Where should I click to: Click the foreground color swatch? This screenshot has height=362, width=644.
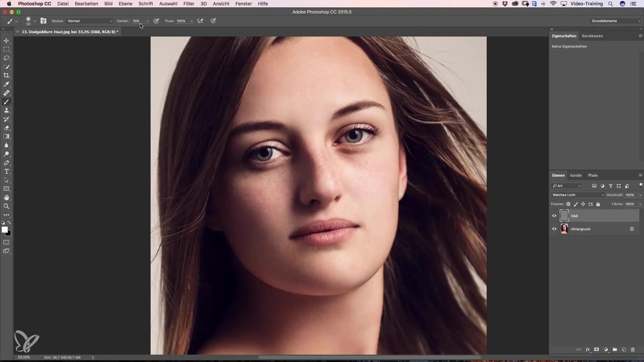[4, 230]
